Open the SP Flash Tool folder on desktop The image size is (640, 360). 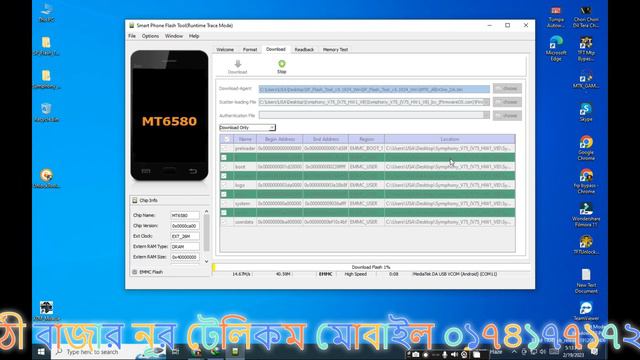click(x=46, y=46)
